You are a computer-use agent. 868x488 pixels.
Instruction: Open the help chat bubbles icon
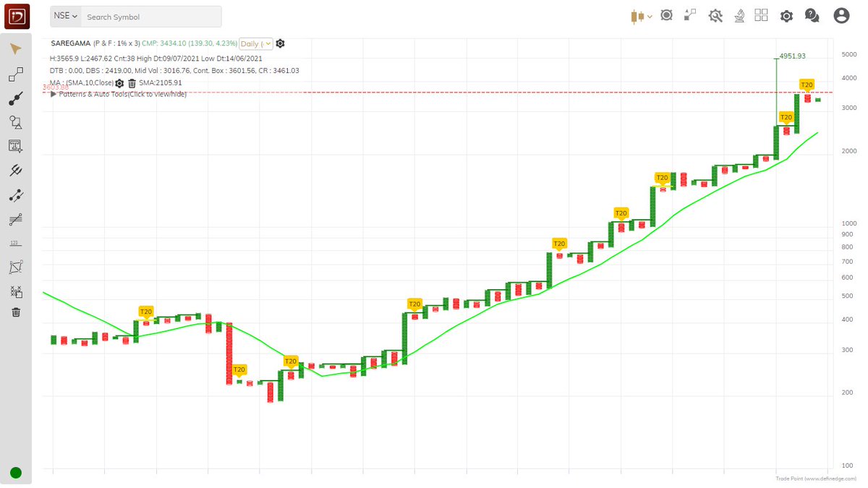[x=812, y=15]
